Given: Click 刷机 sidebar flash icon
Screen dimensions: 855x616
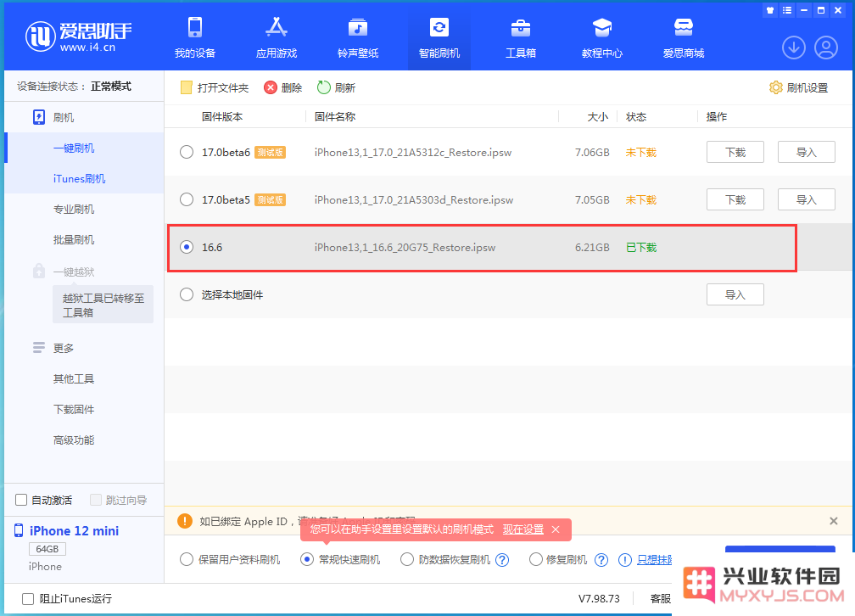Looking at the screenshot, I should (x=39, y=117).
